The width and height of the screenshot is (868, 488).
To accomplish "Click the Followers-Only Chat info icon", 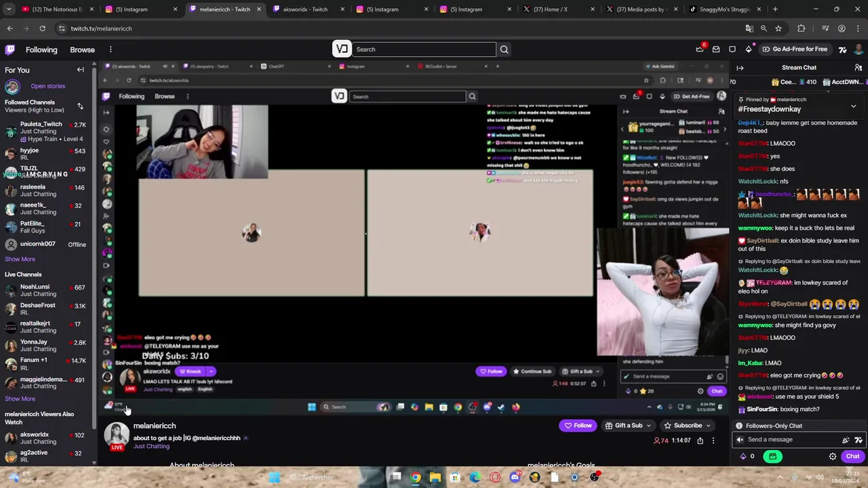I will click(739, 426).
